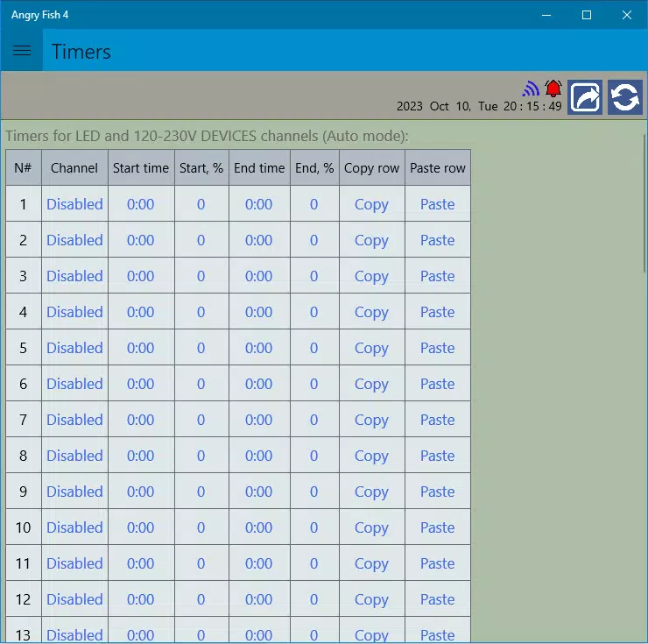
Task: Click the End time column header
Action: pos(259,167)
